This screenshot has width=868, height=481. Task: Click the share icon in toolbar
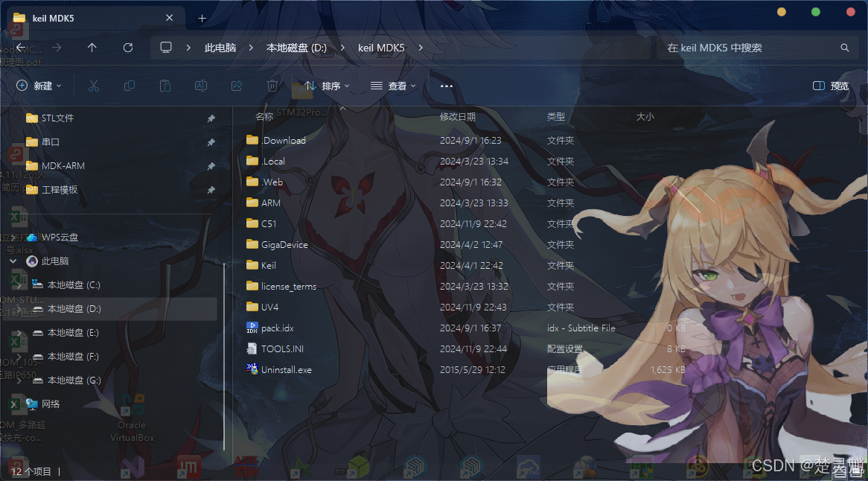tap(237, 86)
